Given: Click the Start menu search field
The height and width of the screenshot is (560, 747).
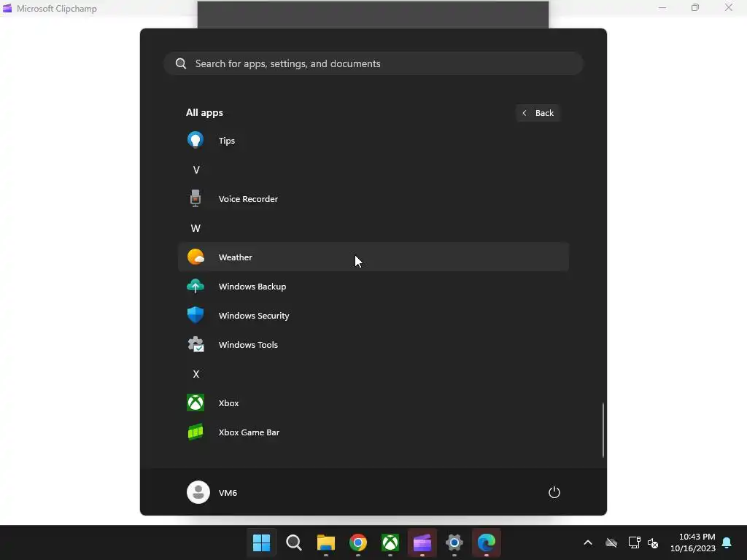Looking at the screenshot, I should tap(373, 63).
